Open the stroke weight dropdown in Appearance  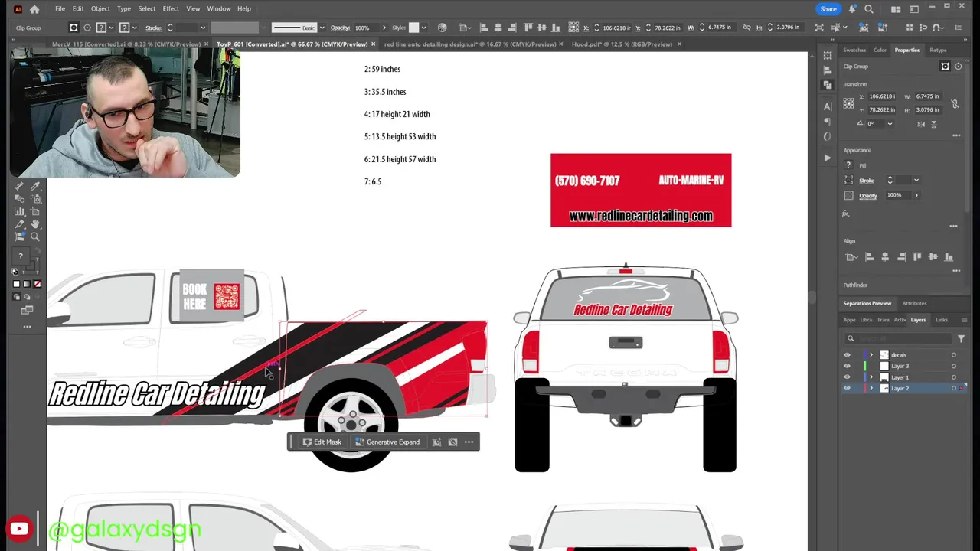pos(916,181)
